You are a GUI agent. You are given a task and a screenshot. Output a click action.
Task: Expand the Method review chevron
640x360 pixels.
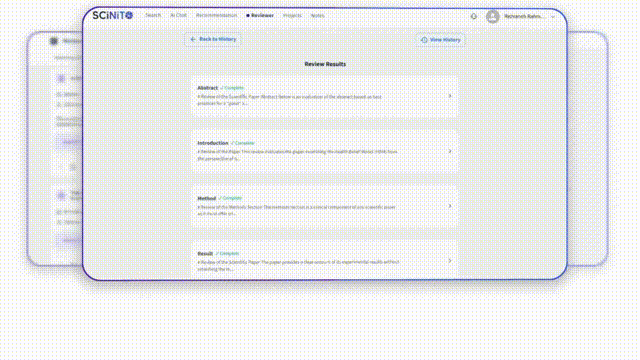450,206
